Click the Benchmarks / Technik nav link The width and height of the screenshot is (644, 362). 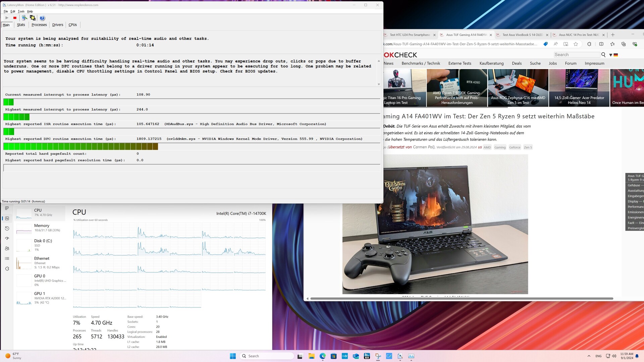coord(421,63)
